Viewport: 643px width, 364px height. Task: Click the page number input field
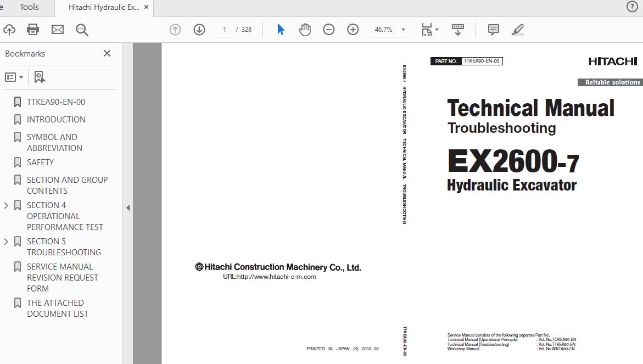[225, 30]
